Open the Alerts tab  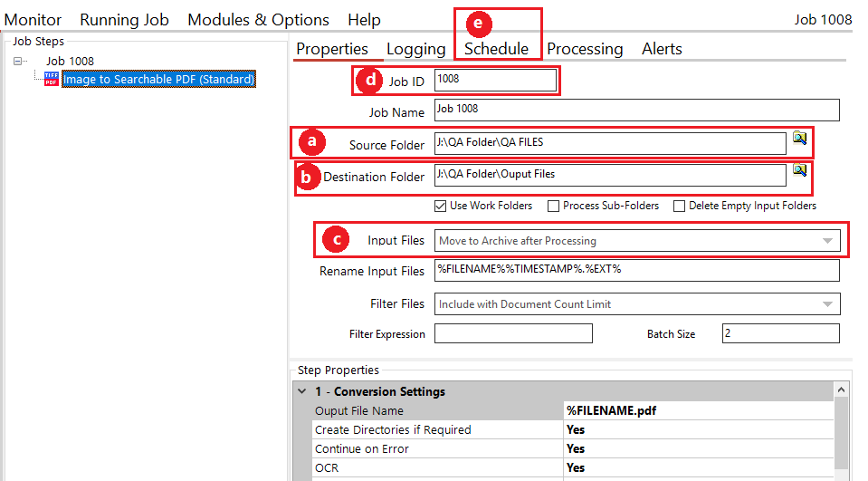pos(662,49)
